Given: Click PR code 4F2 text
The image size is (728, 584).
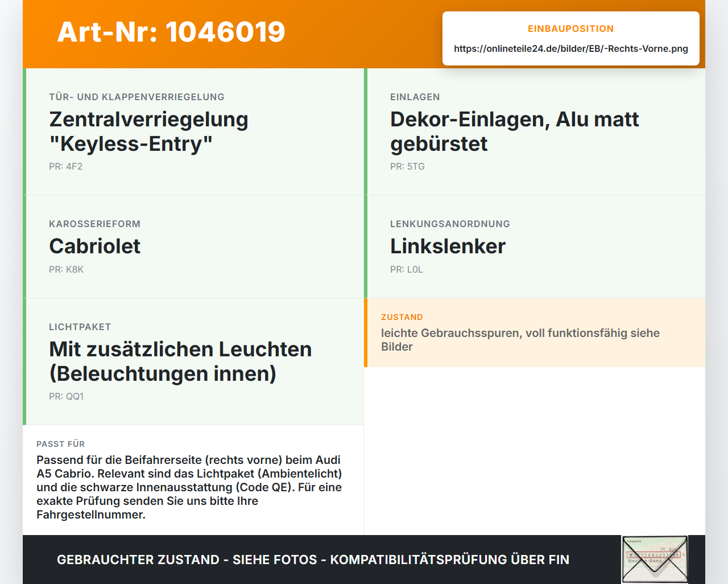Looking at the screenshot, I should 66,166.
